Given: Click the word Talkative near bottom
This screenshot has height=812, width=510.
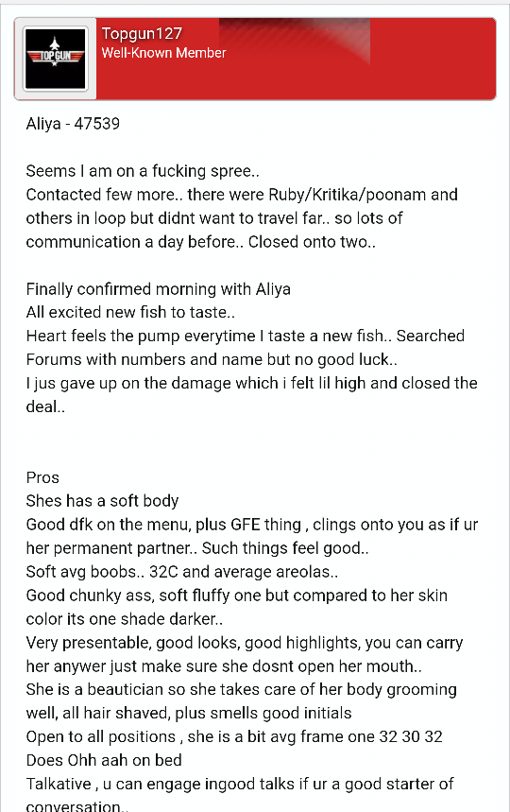Looking at the screenshot, I should tap(59, 784).
